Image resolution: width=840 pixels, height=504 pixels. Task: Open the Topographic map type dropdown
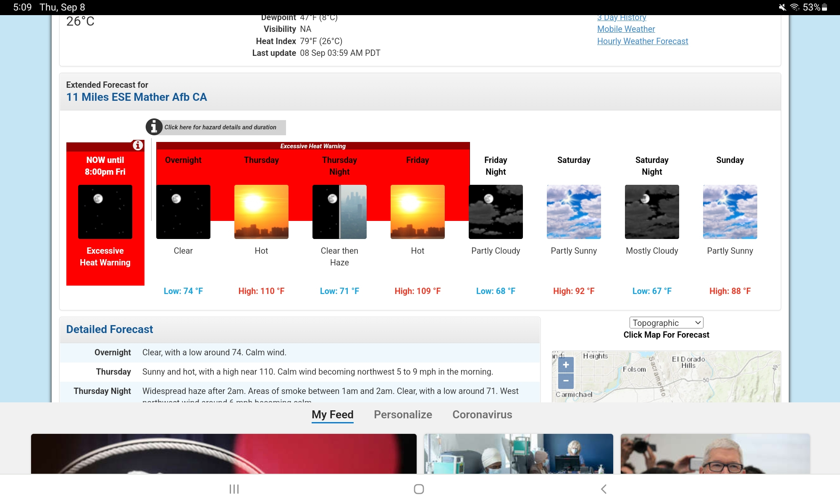(x=666, y=323)
